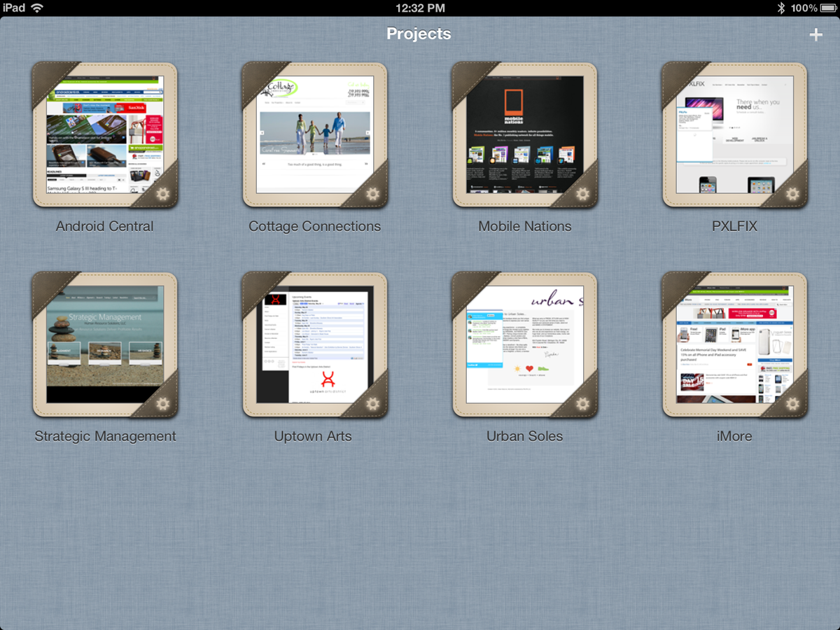The height and width of the screenshot is (630, 840).
Task: Open settings gear on Urban Soles project
Action: point(582,404)
